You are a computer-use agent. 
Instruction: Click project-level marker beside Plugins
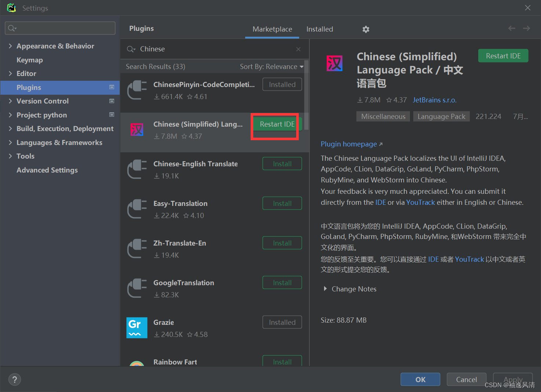click(x=112, y=87)
